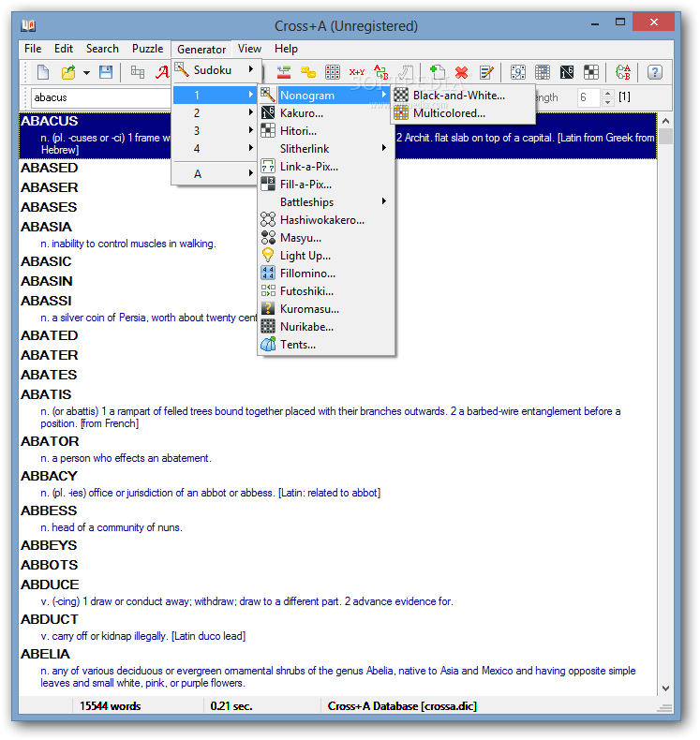
Task: Open the dropdown arrow beside Open icon
Action: pyautogui.click(x=86, y=73)
